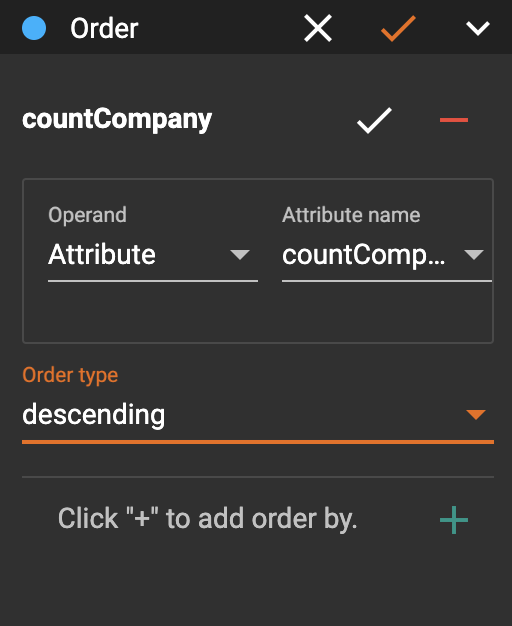512x626 pixels.
Task: Open the Attribute name dropdown arrow
Action: tap(474, 254)
